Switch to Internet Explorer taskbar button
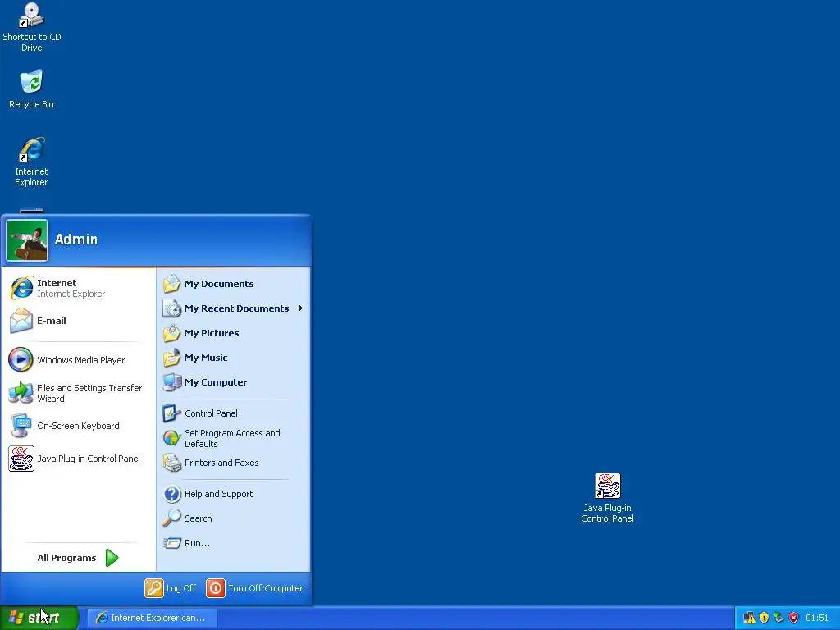Viewport: 840px width, 630px height. (152, 618)
